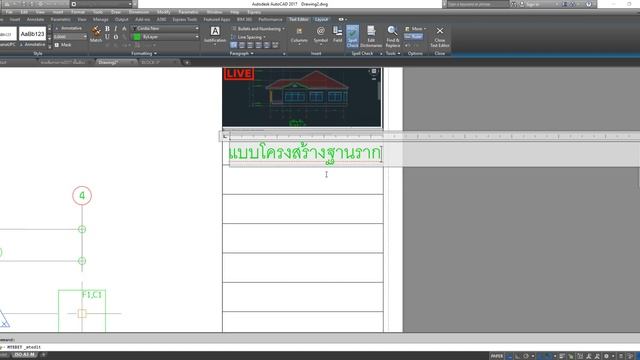Open the Layout ribbon tab
Screen dimensions: 640x360
[321, 19]
